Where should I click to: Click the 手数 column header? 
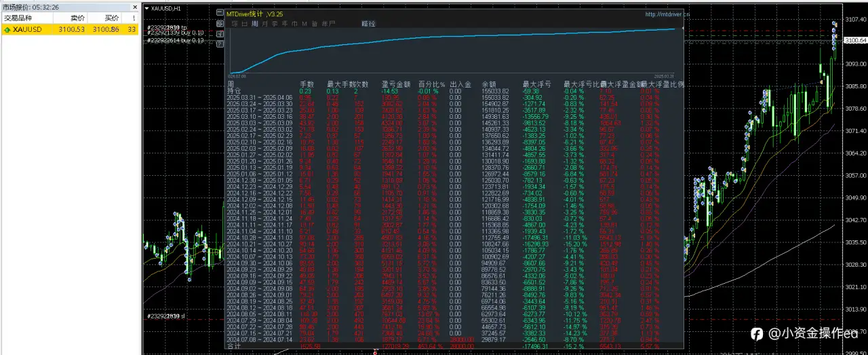pyautogui.click(x=307, y=84)
